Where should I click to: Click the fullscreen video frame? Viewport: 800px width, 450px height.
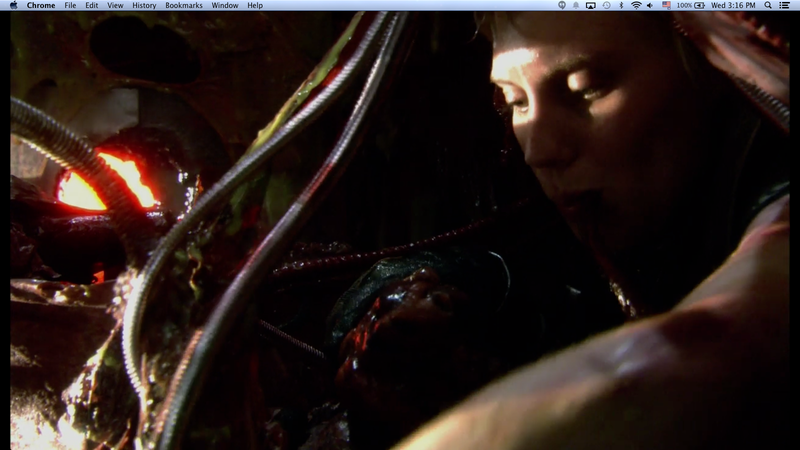click(400, 230)
